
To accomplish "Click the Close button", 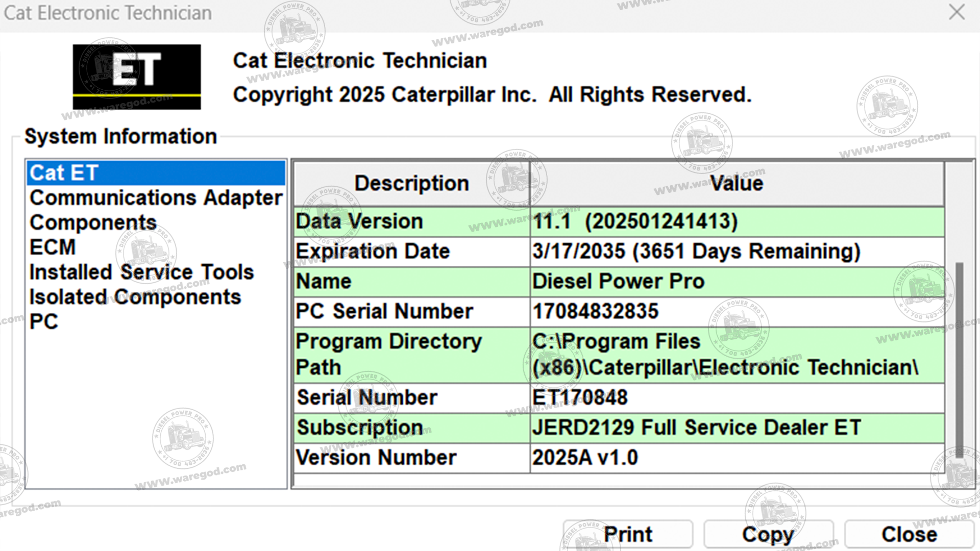I will coord(909,534).
